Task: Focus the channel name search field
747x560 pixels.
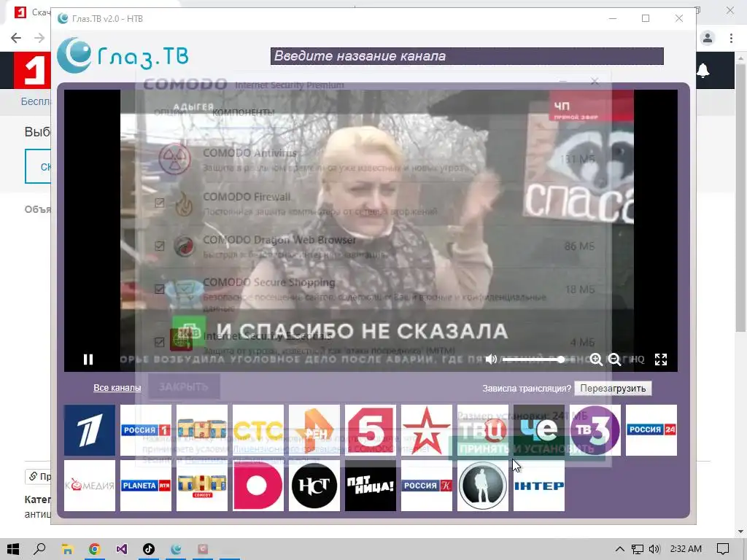Action: pos(467,56)
